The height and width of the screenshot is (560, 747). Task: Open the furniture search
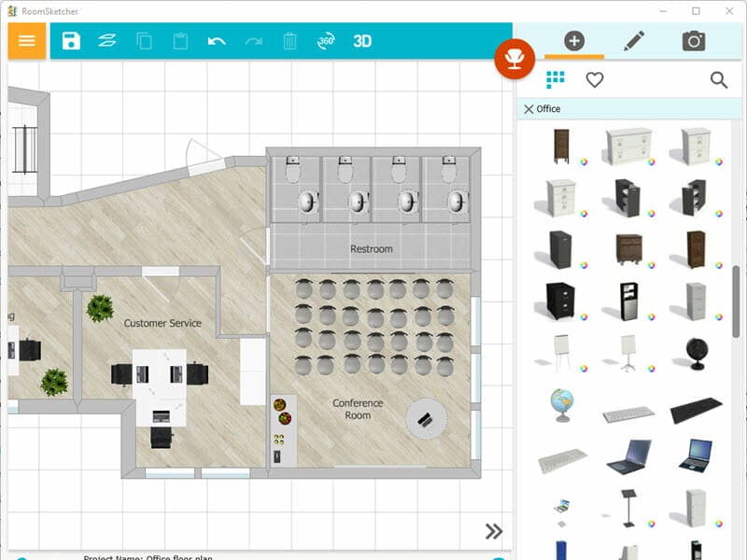[x=719, y=80]
